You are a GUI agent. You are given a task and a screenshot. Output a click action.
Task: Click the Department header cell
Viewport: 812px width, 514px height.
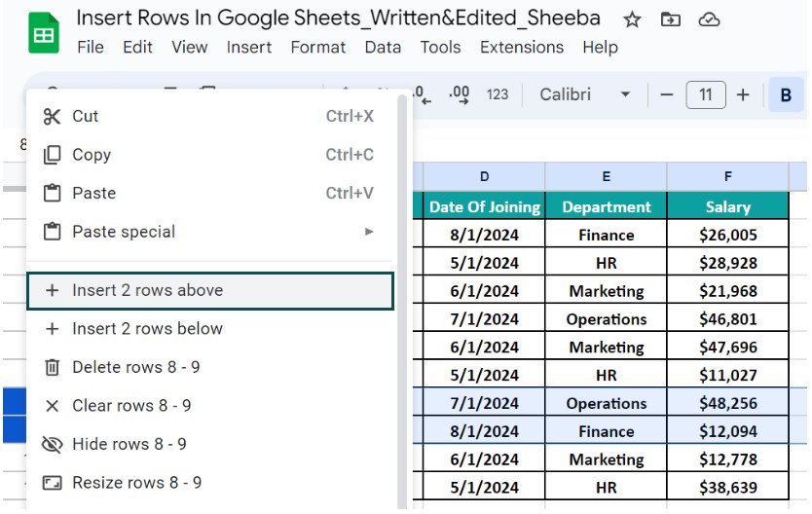click(x=606, y=206)
